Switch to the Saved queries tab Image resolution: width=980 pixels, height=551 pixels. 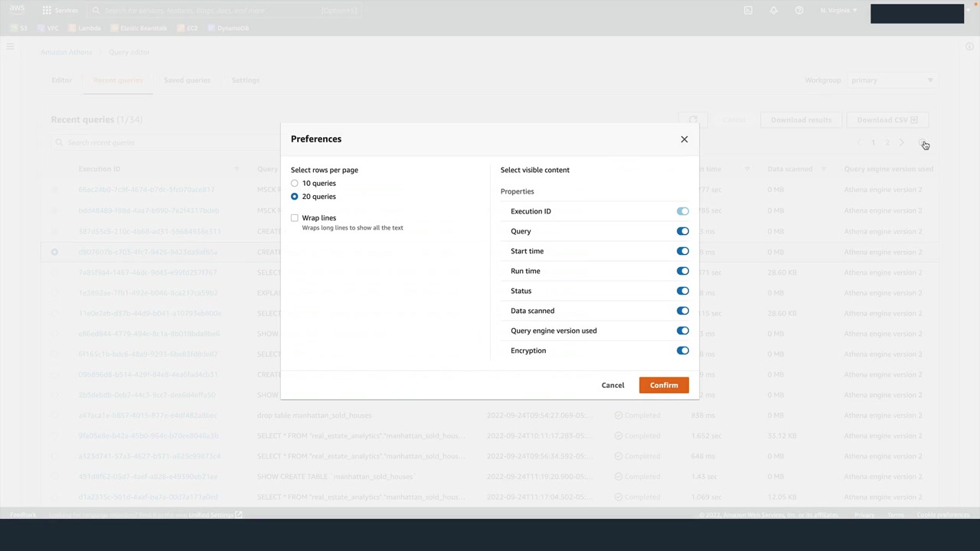coord(187,80)
